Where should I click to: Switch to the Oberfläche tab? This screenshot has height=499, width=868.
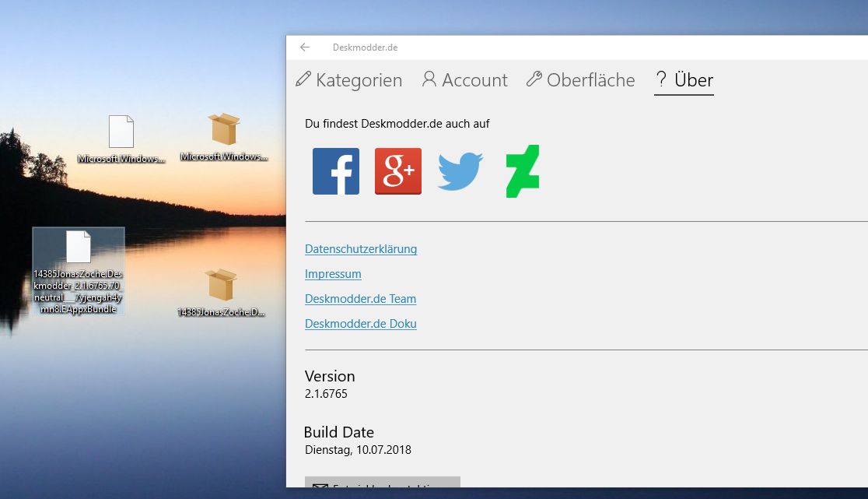coord(580,80)
